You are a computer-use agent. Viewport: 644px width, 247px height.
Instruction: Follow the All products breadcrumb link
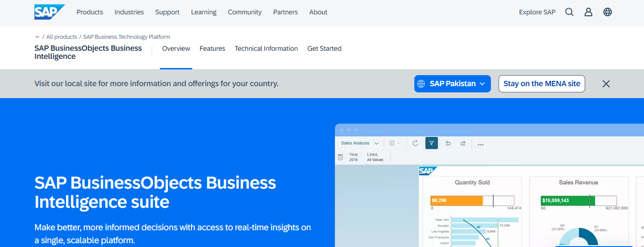pos(62,37)
